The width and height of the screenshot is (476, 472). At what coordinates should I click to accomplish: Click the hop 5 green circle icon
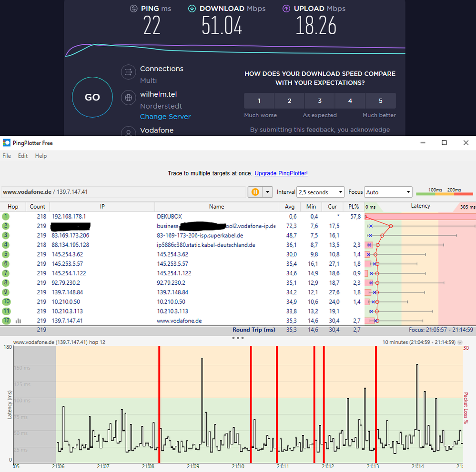pyautogui.click(x=6, y=254)
